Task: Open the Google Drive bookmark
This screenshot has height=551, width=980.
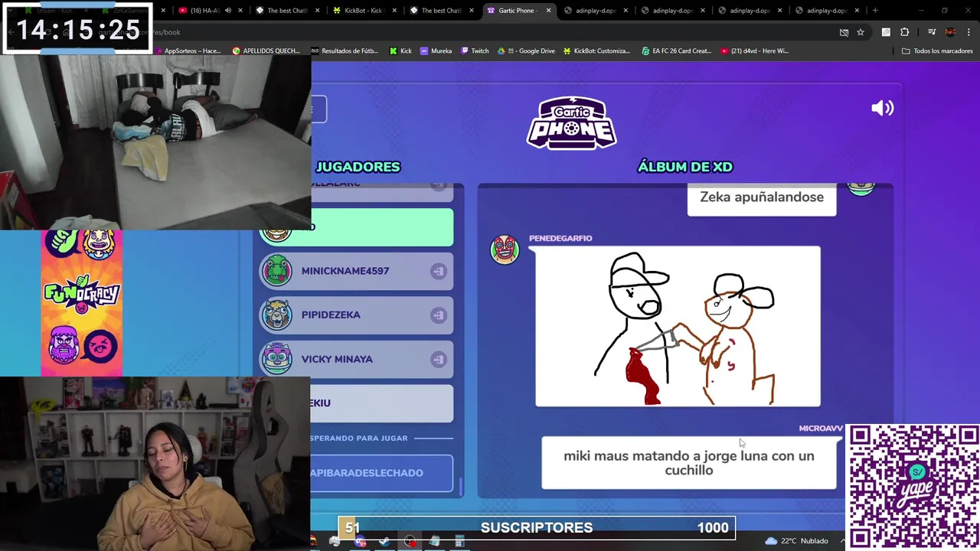Action: point(526,51)
